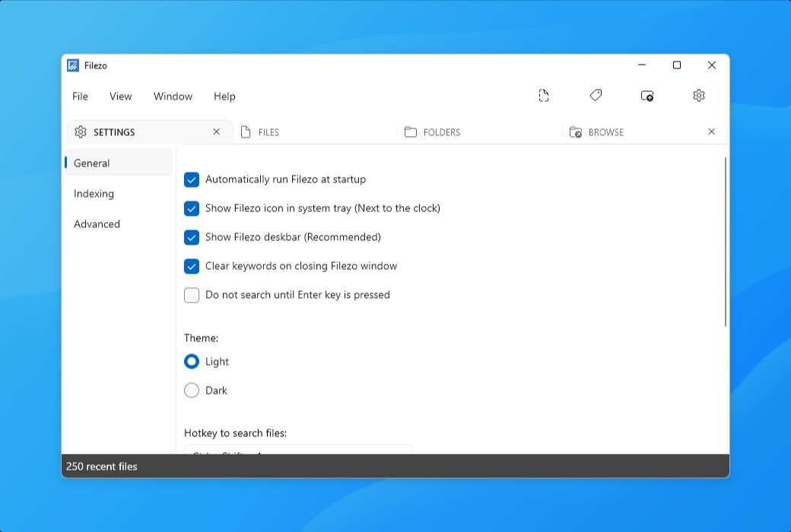791x532 pixels.
Task: Switch to the FILES tab
Action: pyautogui.click(x=316, y=132)
